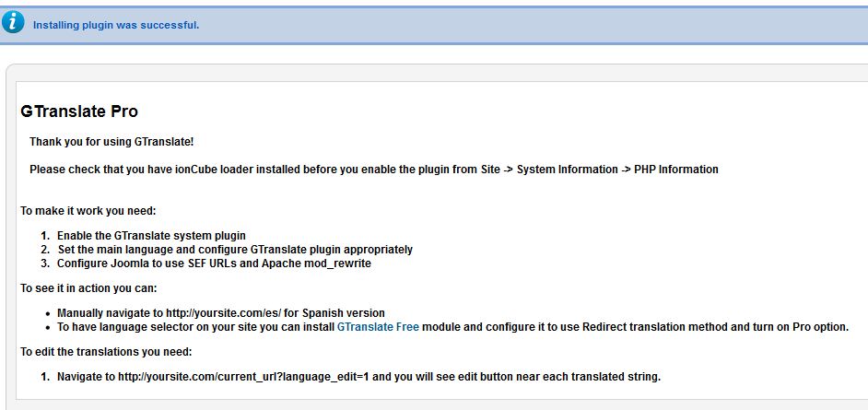Click 'Enable the GTranslate system plugin' step
Screen dimensions: 868x410
click(x=151, y=236)
